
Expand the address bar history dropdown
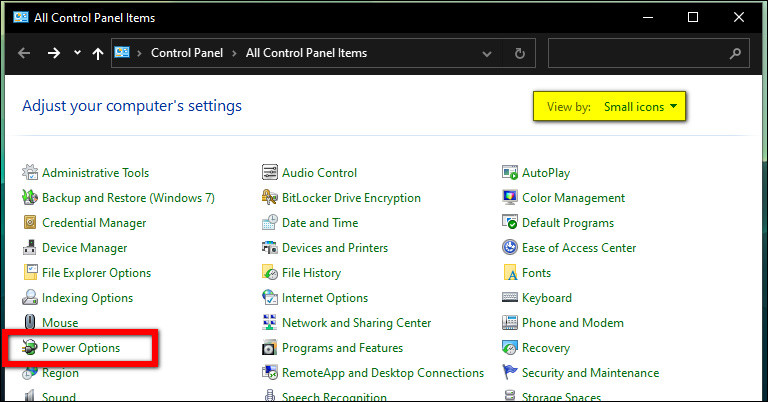click(x=487, y=53)
